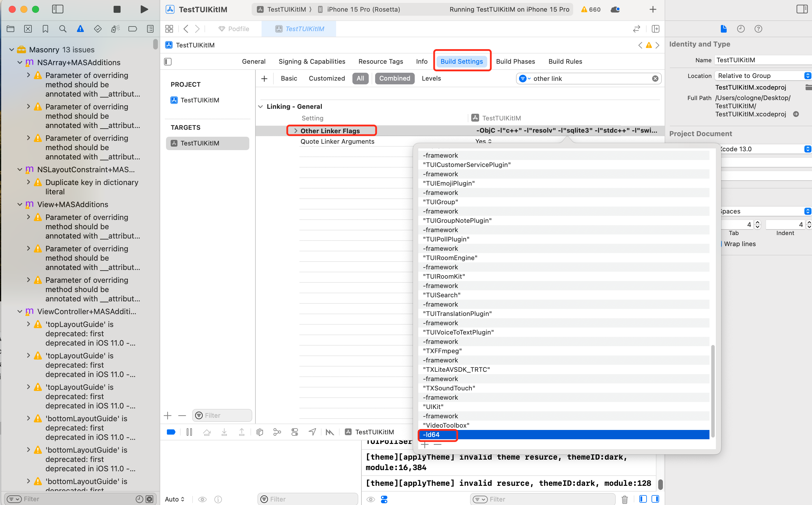Viewport: 812px width, 505px height.
Task: Open Debug Memory Graph icon
Action: [x=277, y=432]
